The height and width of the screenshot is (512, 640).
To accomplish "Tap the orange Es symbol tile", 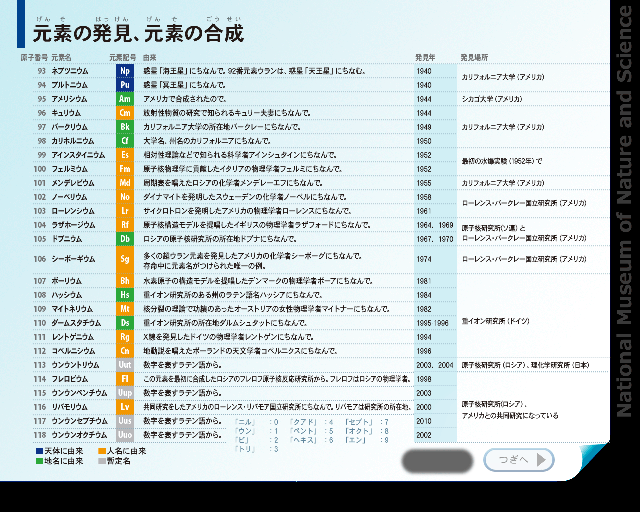I will point(125,155).
